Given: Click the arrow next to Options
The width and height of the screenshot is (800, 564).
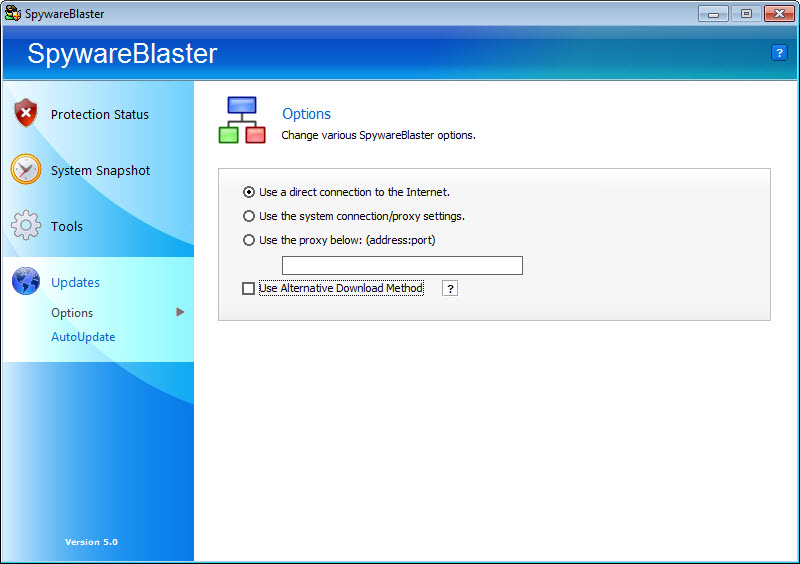Looking at the screenshot, I should tap(180, 312).
